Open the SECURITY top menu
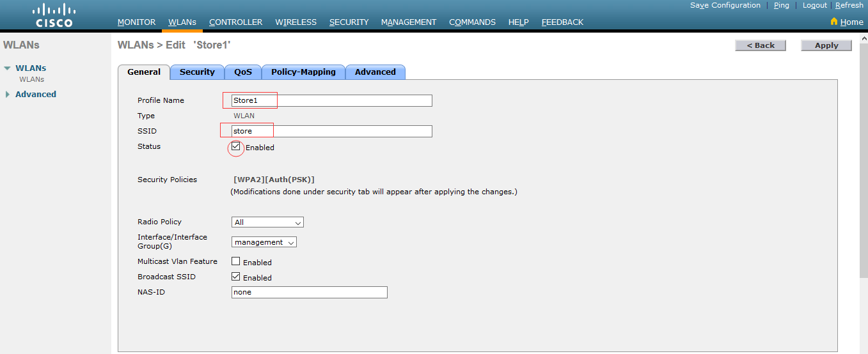This screenshot has height=354, width=868. pyautogui.click(x=349, y=22)
